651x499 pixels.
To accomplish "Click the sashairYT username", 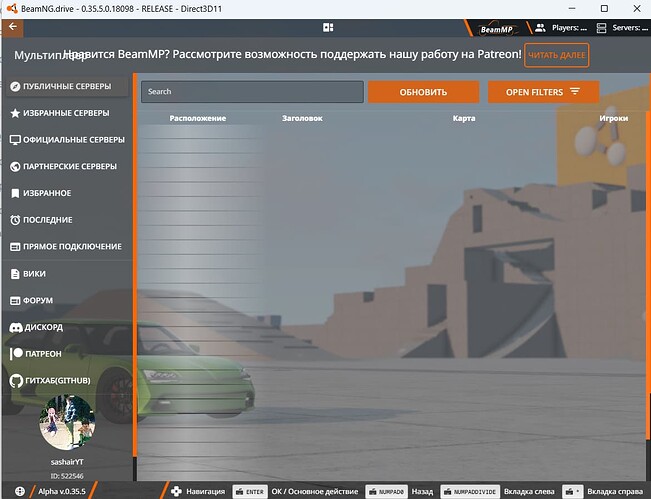I will 67,462.
